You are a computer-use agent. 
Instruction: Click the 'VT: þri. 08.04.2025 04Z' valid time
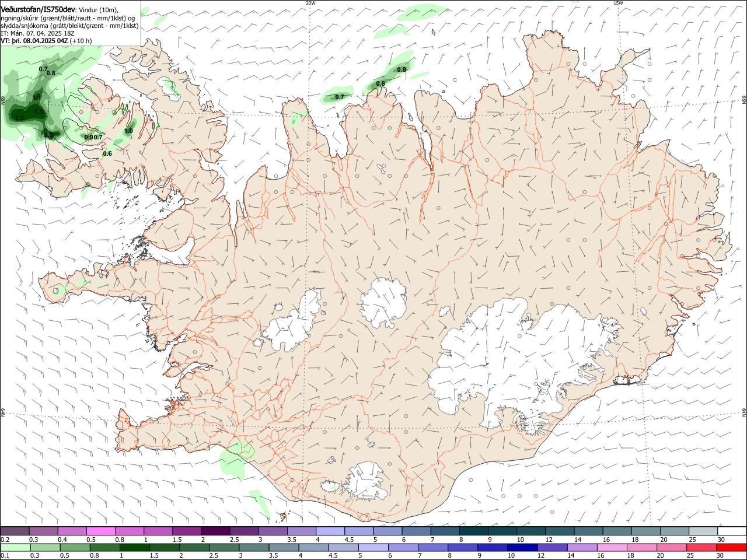click(34, 41)
